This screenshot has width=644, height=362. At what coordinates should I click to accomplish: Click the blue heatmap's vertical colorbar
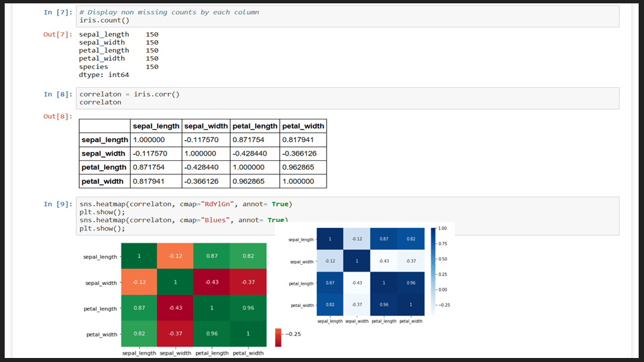pyautogui.click(x=433, y=271)
